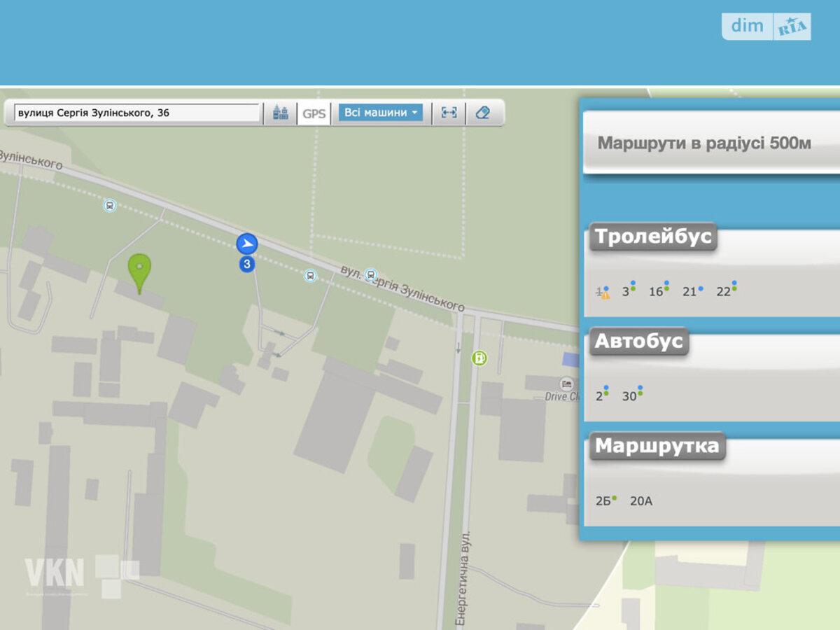Viewport: 840px width, 630px height.
Task: Toggle the GPS button
Action: click(x=314, y=113)
